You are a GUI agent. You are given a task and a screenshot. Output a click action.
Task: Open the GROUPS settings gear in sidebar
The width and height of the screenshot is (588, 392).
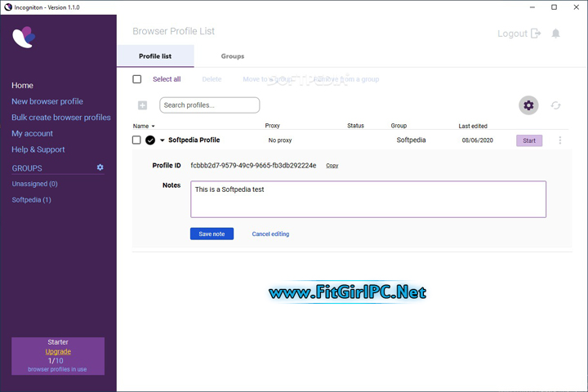(x=100, y=167)
